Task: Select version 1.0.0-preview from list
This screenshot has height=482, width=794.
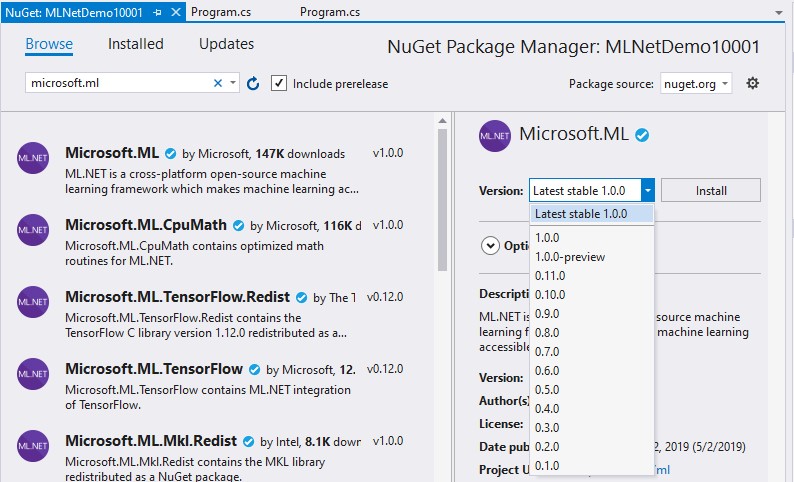Action: [x=570, y=257]
